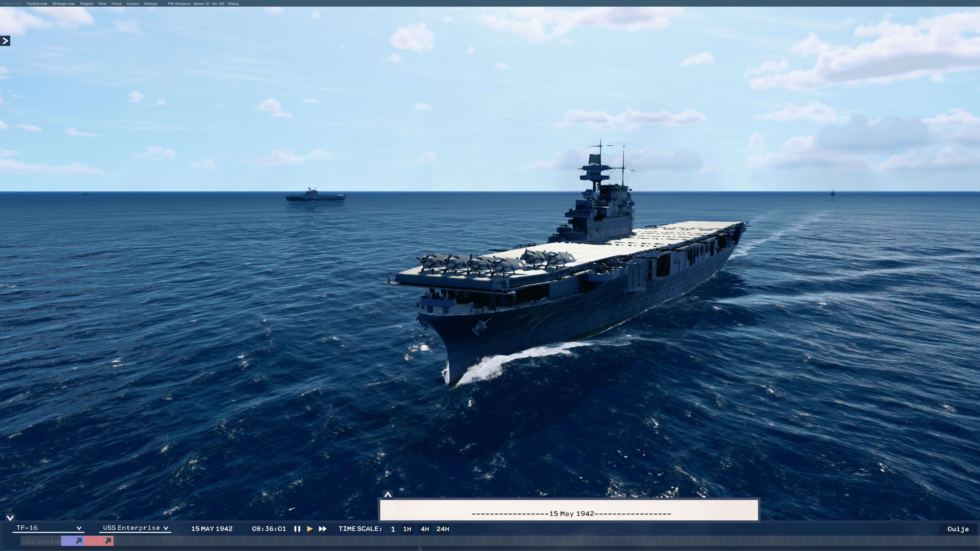
Task: Switch to 4H time scale
Action: [x=425, y=529]
